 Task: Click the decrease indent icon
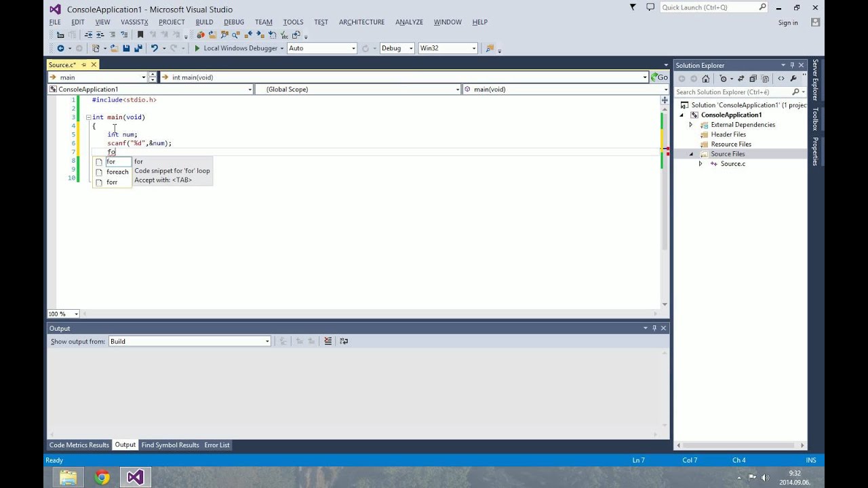pyautogui.click(x=88, y=35)
